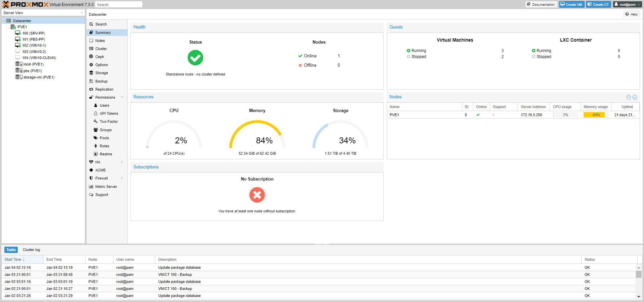
Task: Open the Cluster section
Action: (107, 49)
